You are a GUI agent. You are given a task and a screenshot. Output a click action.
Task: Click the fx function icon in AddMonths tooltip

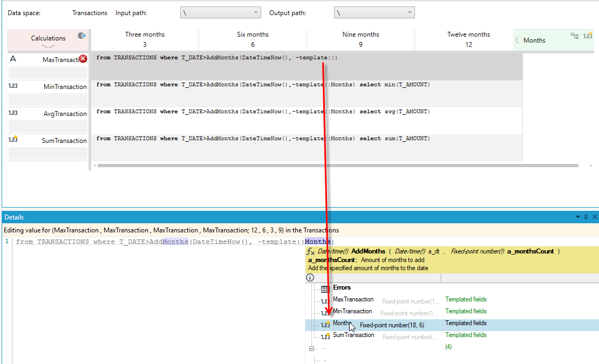(311, 251)
